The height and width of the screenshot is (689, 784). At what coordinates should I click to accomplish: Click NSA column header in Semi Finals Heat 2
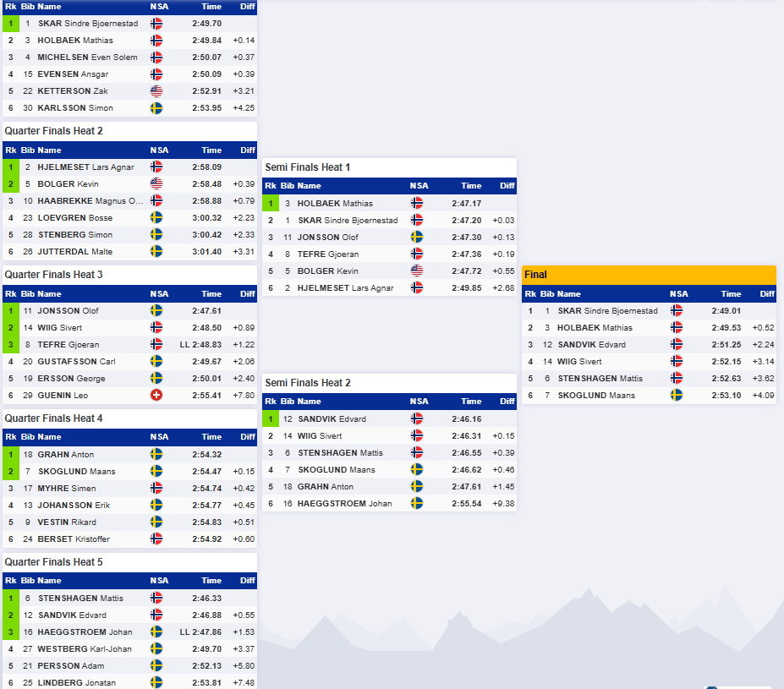pos(419,402)
